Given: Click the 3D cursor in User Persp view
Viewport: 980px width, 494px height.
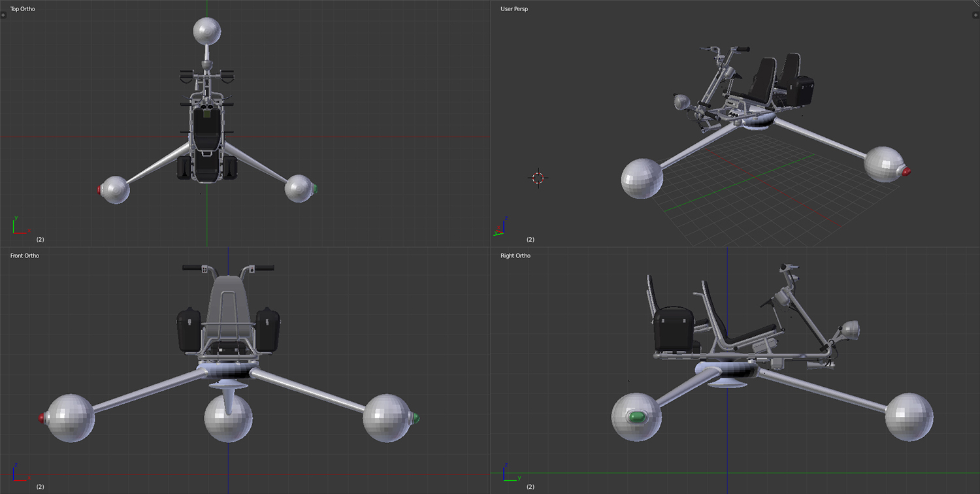Looking at the screenshot, I should coord(538,177).
